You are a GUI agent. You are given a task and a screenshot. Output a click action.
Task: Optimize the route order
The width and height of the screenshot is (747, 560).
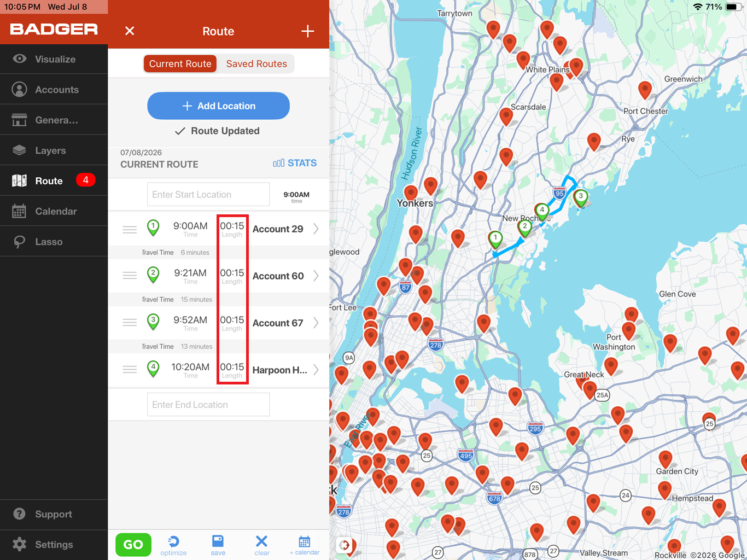pyautogui.click(x=173, y=545)
